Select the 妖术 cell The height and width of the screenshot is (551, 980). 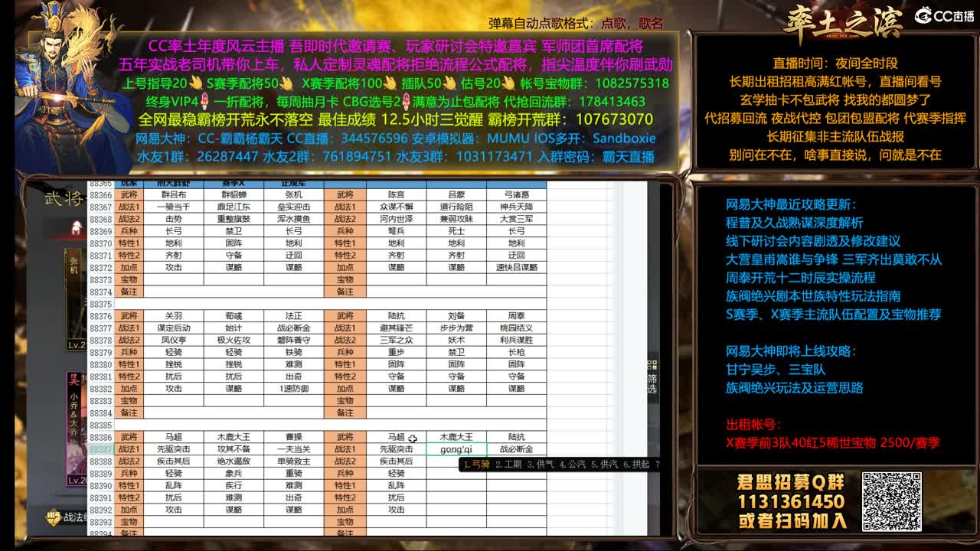[x=456, y=340]
